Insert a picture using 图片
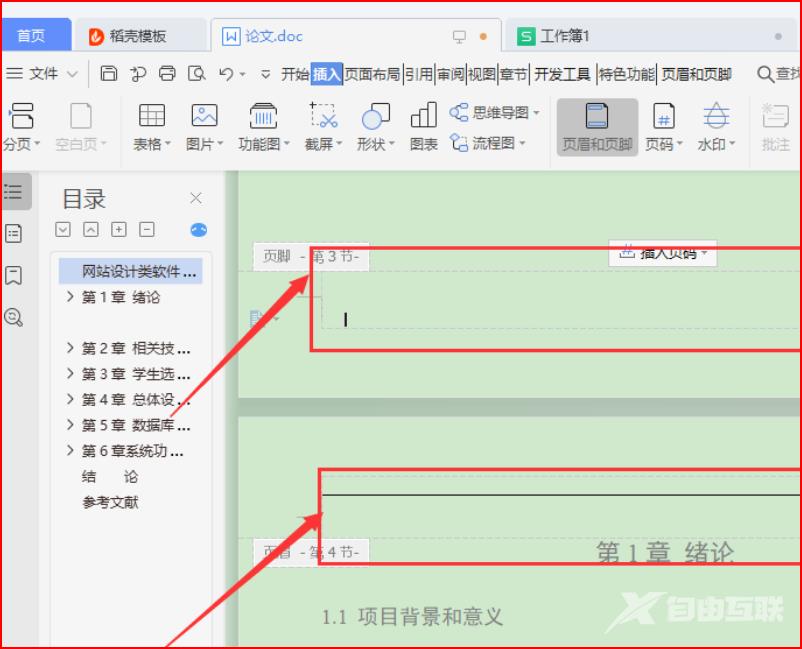Viewport: 802px width, 649px height. 204,127
